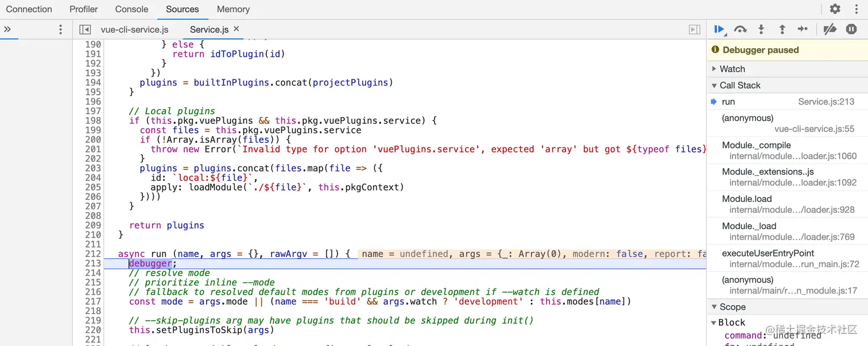This screenshot has height=346, width=868.
Task: Select executeUserEntryPoint stack frame
Action: (x=787, y=258)
